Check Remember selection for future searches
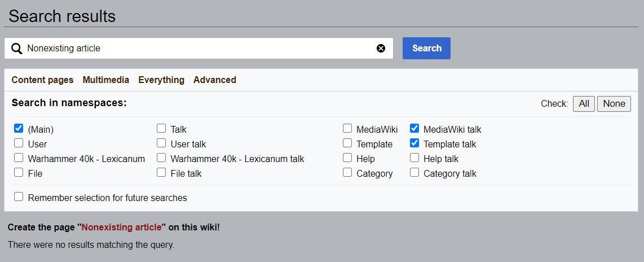 [x=19, y=197]
